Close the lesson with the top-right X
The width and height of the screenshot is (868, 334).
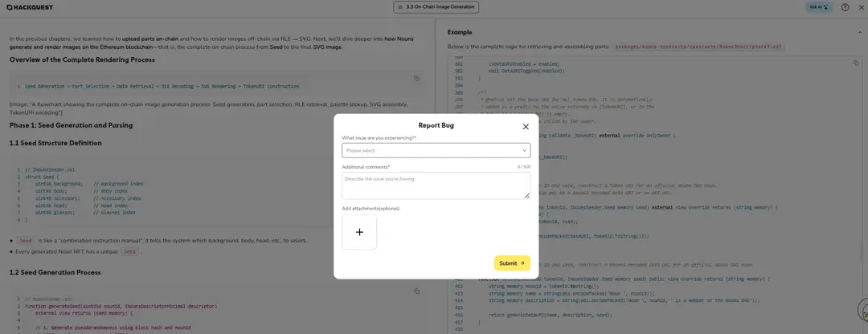pos(861,7)
